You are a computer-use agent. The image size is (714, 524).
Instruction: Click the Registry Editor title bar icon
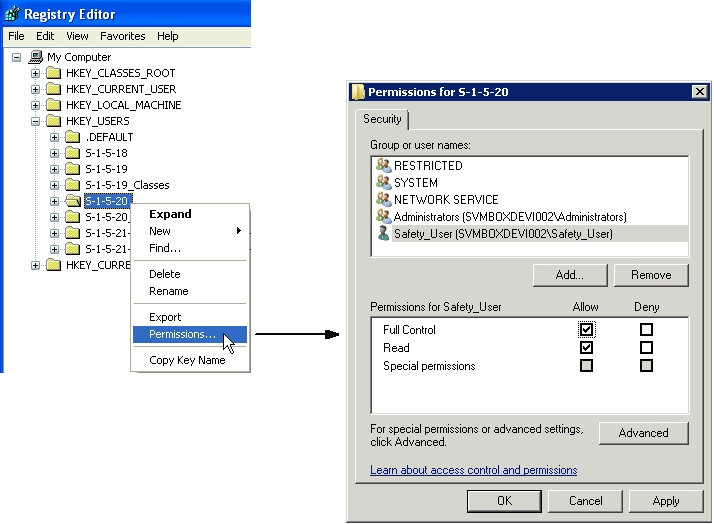(12, 14)
